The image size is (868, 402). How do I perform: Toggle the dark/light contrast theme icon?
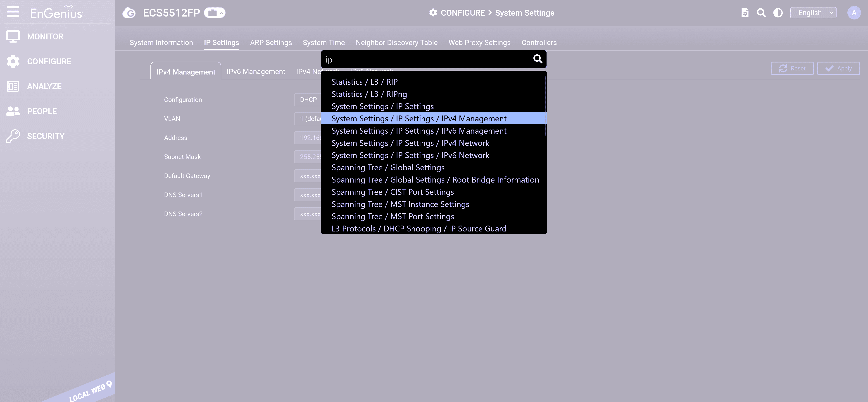click(x=778, y=13)
